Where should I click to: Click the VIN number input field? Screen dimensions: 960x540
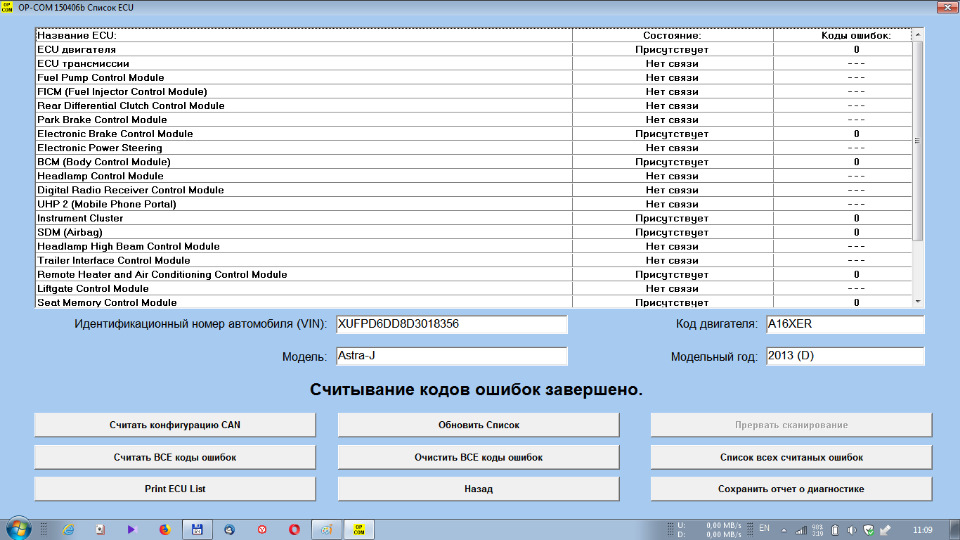tap(452, 324)
